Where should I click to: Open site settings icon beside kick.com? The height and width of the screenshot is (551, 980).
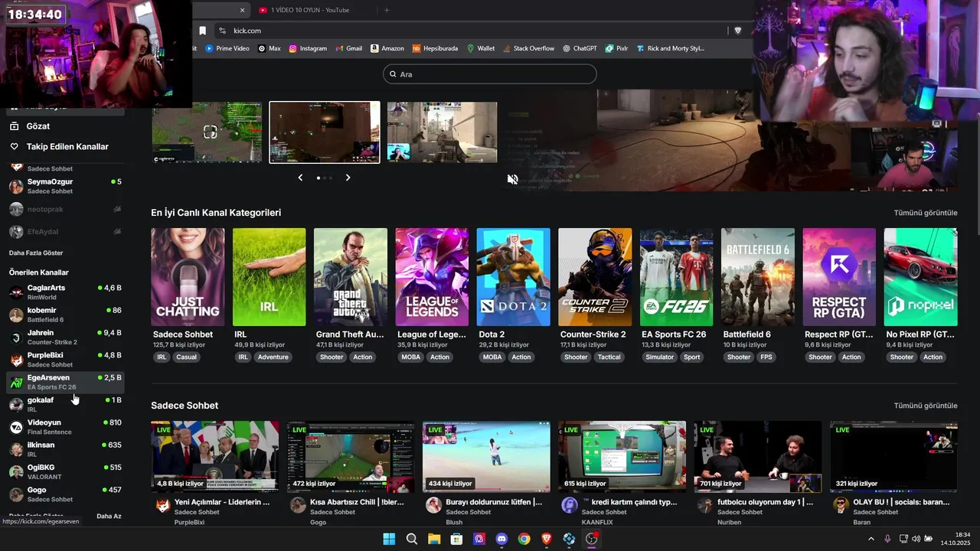(222, 31)
